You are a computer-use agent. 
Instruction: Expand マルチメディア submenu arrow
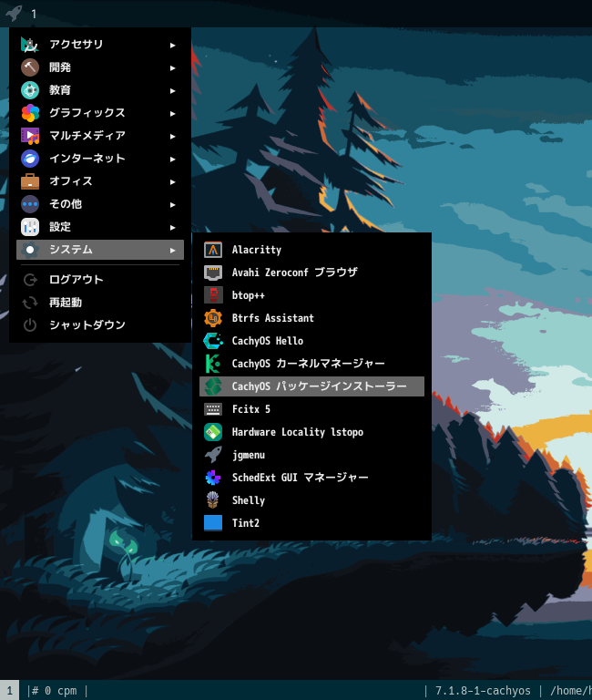point(173,136)
